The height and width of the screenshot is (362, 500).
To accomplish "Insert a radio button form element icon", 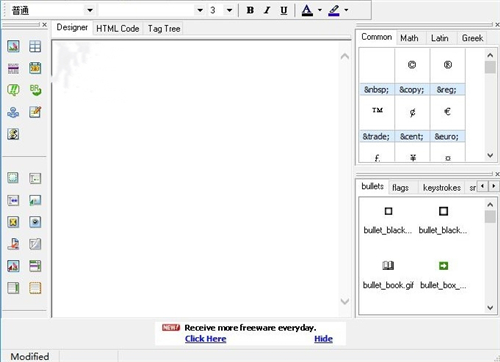I will click(35, 222).
